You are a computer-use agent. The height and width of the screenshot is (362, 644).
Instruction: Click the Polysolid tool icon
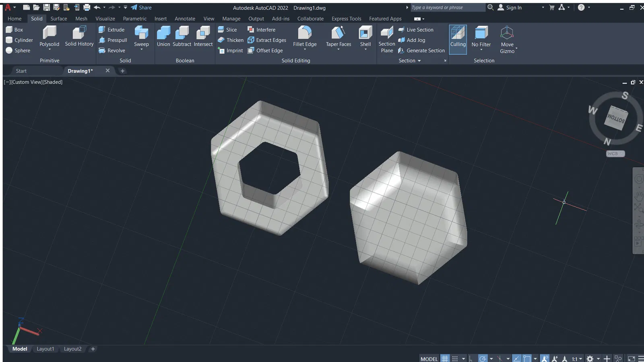[50, 33]
